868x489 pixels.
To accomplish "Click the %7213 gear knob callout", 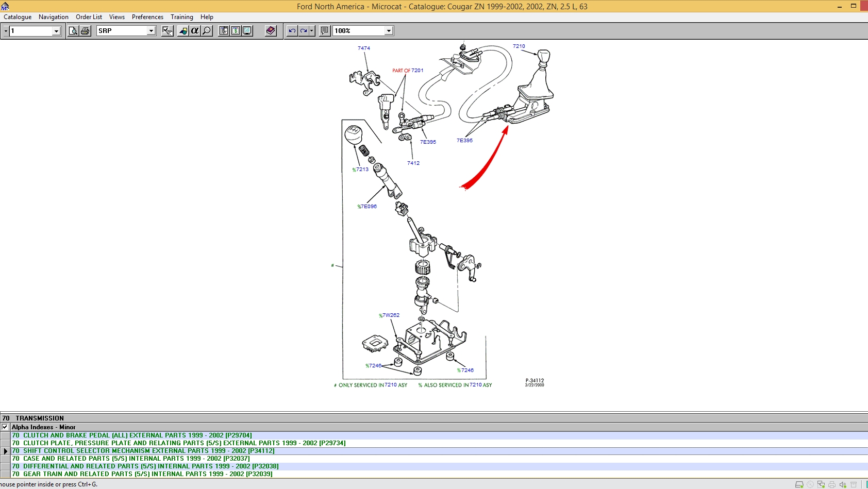I will tap(360, 170).
